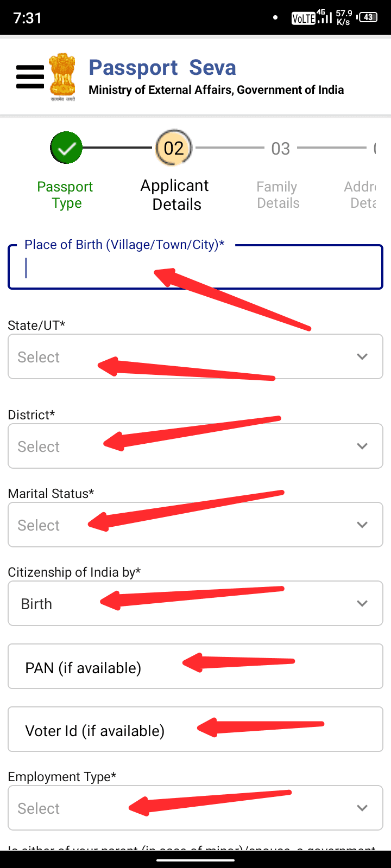
Task: Go to Passport Type step
Action: click(65, 195)
